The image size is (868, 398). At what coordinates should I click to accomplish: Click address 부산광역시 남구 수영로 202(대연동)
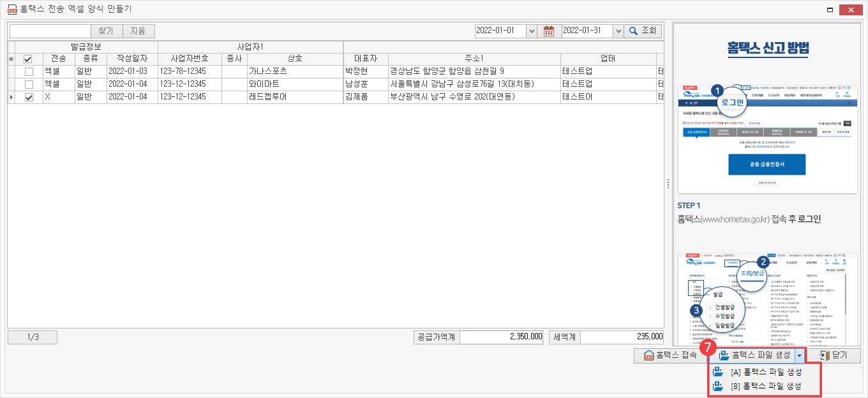click(474, 97)
